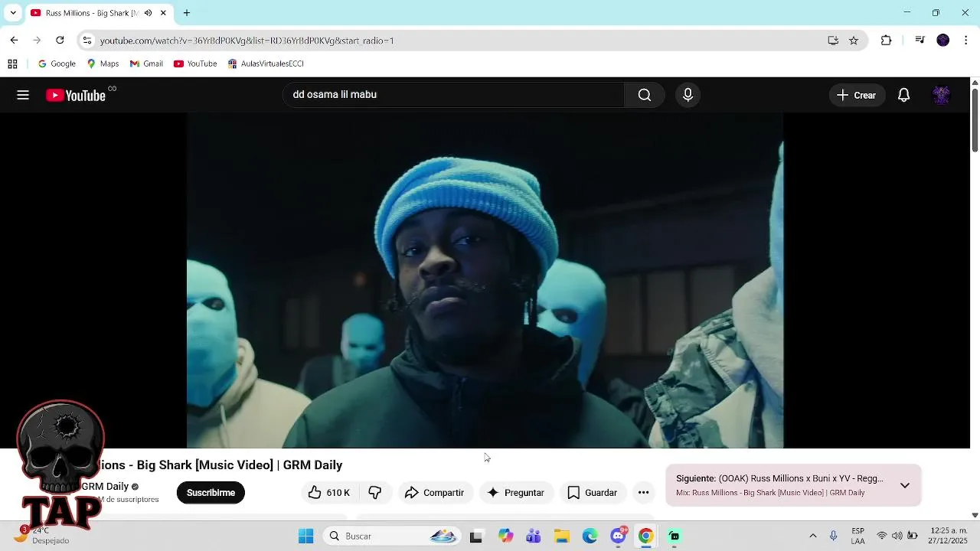Open media controls in Chrome toolbar
980x551 pixels.
(920, 41)
